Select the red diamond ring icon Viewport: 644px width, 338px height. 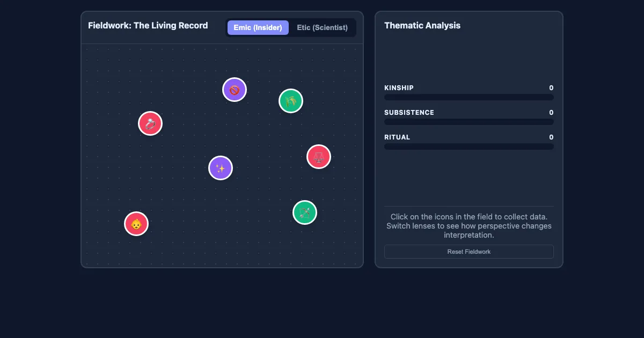coord(150,123)
